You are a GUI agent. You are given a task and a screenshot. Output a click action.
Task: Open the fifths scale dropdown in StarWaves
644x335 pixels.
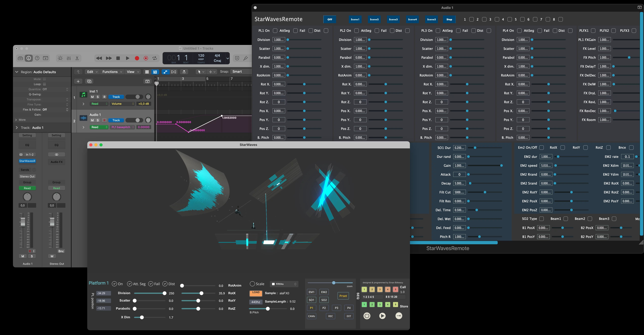[x=284, y=284]
